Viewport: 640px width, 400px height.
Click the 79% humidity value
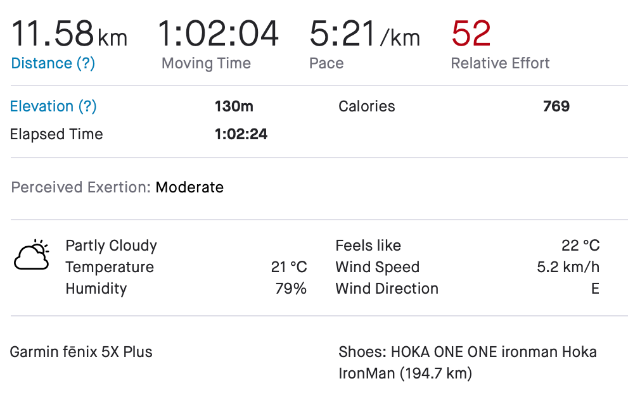(291, 289)
